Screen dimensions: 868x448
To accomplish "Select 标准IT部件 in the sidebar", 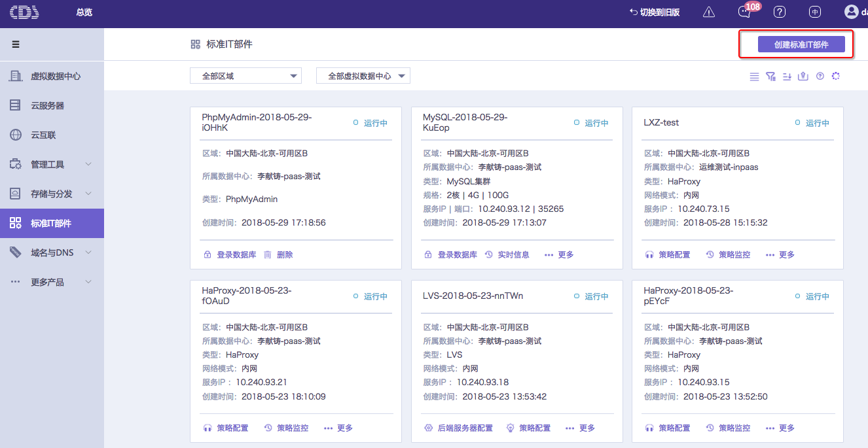I will [52, 223].
